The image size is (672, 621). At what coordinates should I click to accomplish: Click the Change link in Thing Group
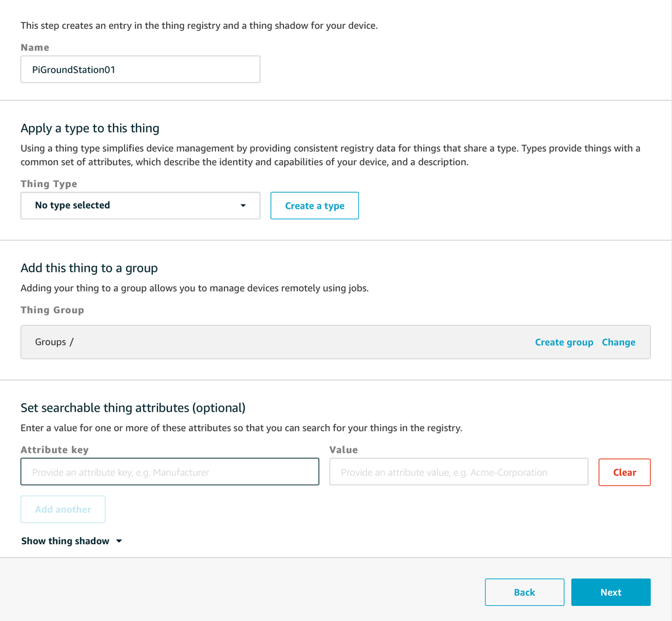(x=618, y=342)
